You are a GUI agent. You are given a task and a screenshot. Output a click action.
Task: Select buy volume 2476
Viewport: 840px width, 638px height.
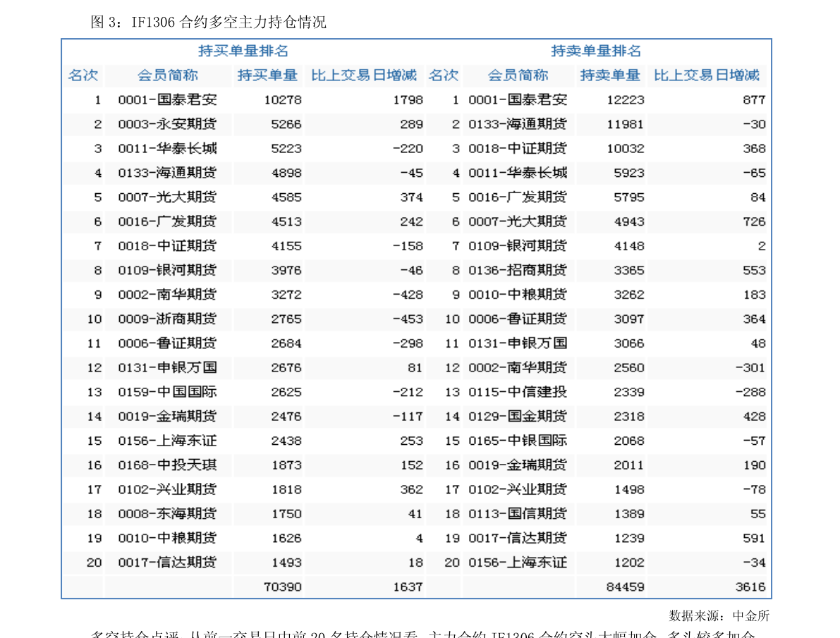point(286,416)
